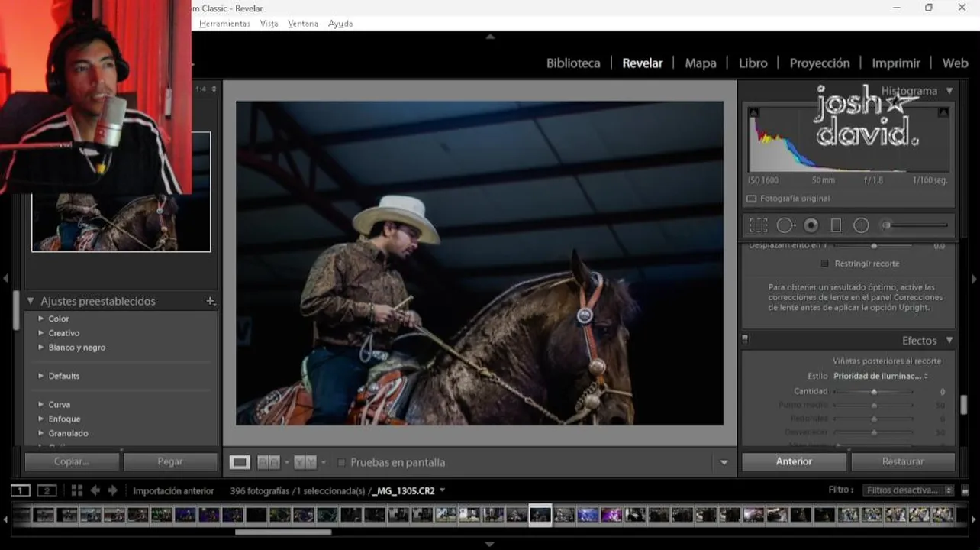980x550 pixels.
Task: Toggle the Efectos panel on/off switch
Action: pyautogui.click(x=745, y=339)
